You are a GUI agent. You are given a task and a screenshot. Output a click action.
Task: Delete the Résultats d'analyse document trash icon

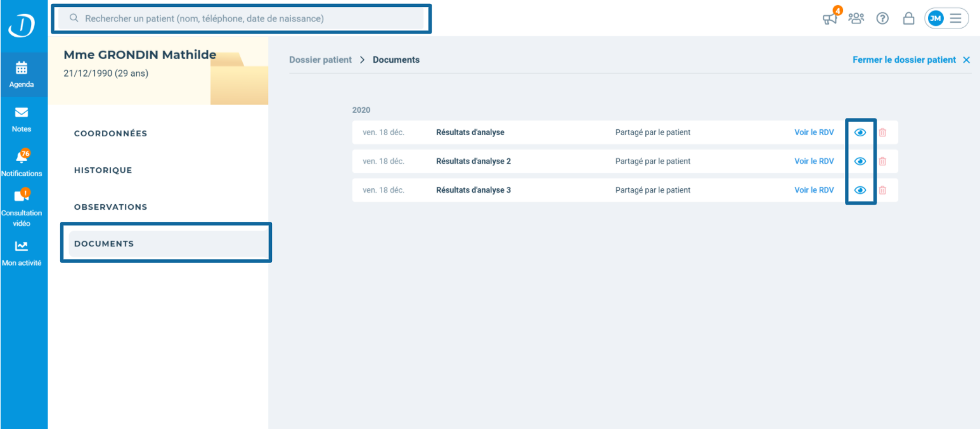coord(882,132)
